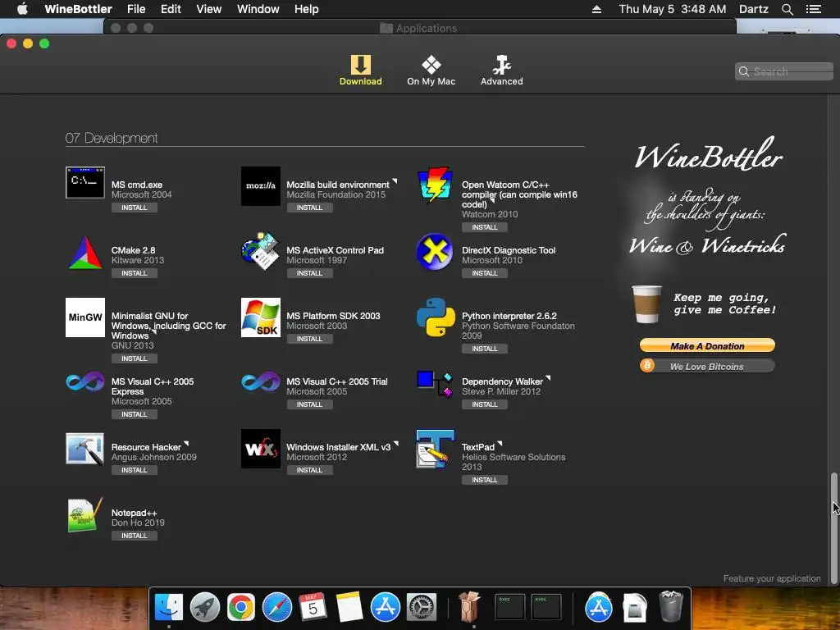Image resolution: width=840 pixels, height=630 pixels.
Task: Open the File menu
Action: pos(136,9)
